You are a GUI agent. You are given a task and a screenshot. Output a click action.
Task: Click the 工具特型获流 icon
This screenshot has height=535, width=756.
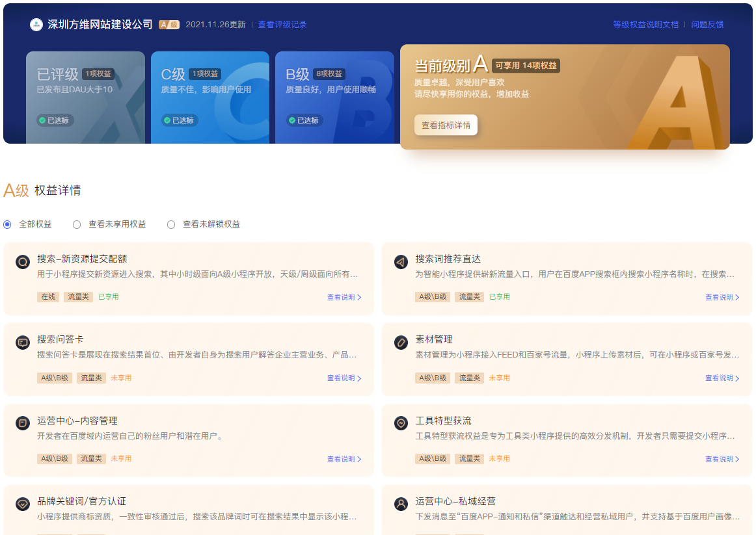(x=401, y=423)
